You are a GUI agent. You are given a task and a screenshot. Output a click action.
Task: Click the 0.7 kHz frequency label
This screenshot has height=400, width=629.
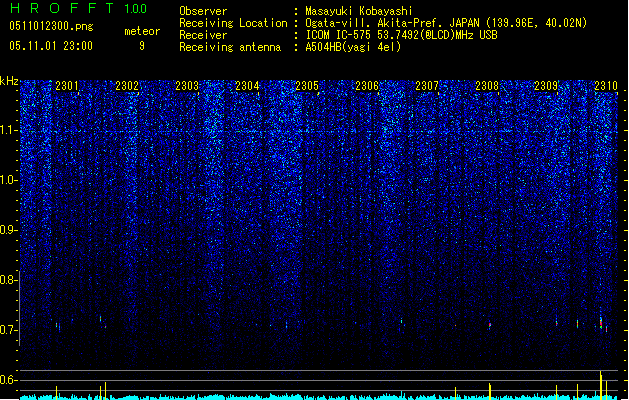click(x=9, y=330)
